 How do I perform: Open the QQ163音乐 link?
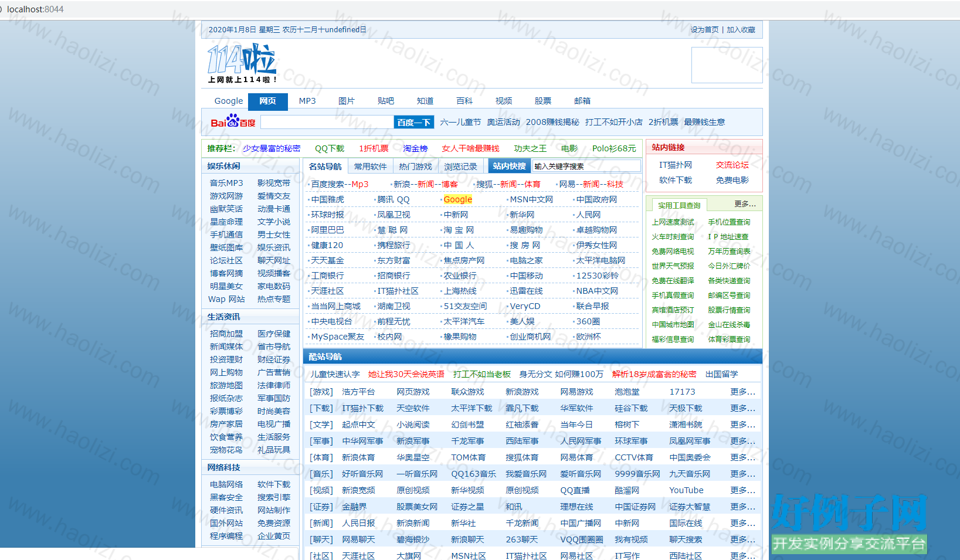(474, 474)
